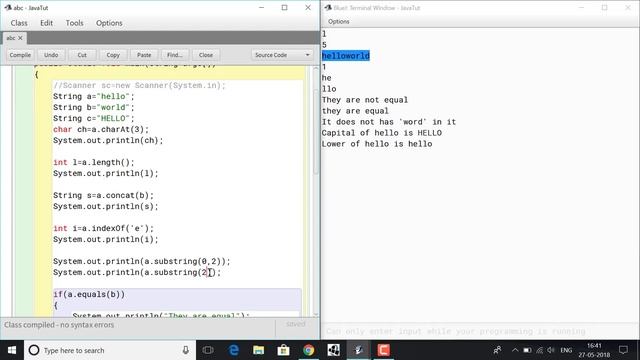Click the Cut button
This screenshot has width=640, height=360.
click(x=82, y=55)
